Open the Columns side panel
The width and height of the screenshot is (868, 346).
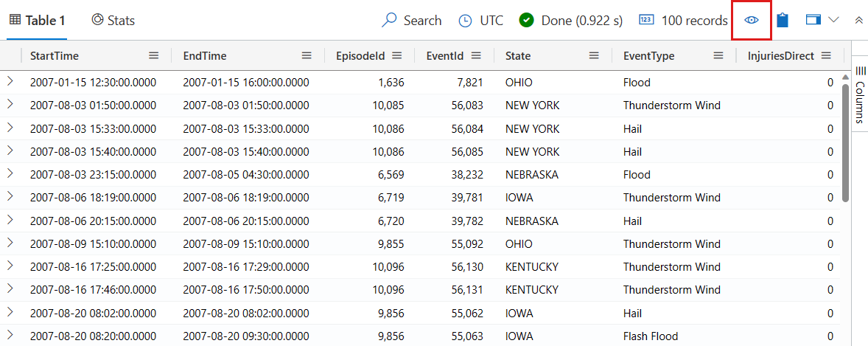[859, 96]
